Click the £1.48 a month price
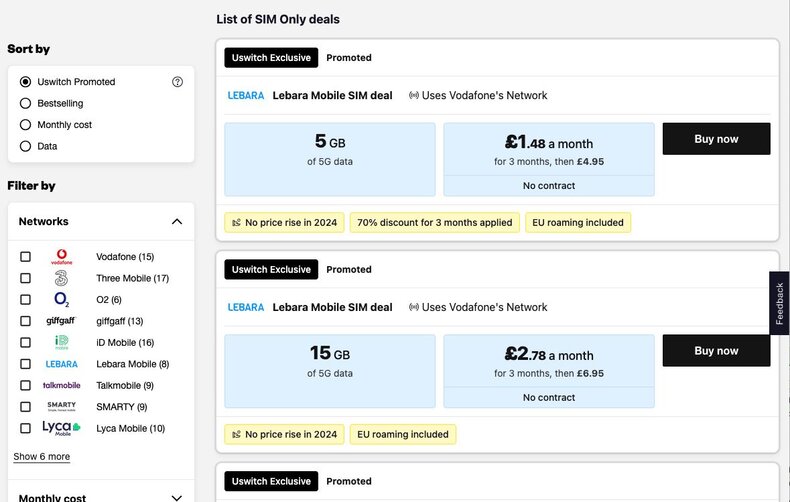Viewport: 790px width, 502px height. (x=549, y=143)
